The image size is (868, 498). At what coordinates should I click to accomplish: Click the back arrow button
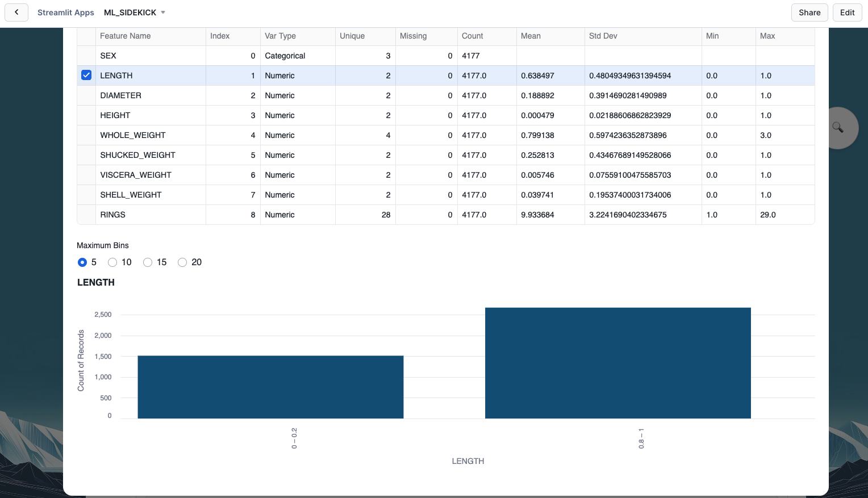pyautogui.click(x=16, y=12)
